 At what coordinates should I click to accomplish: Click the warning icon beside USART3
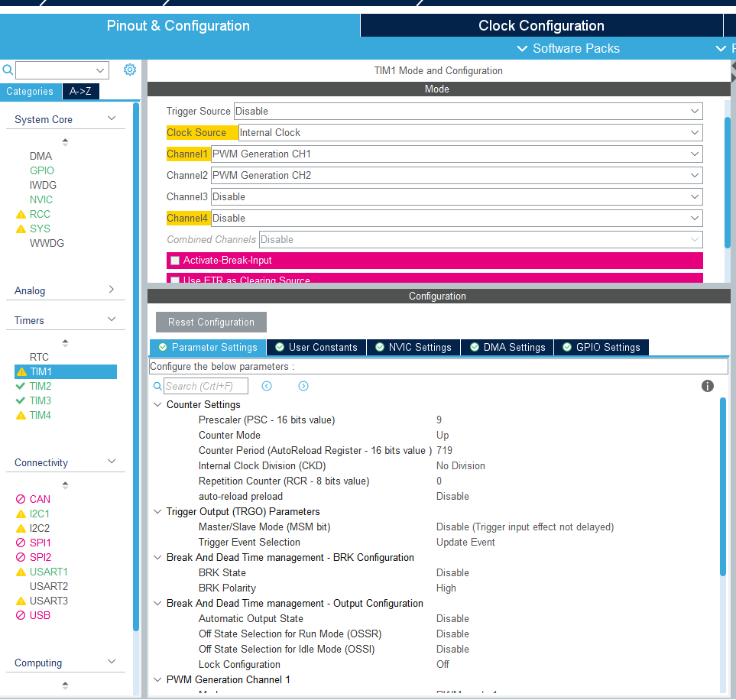21,601
